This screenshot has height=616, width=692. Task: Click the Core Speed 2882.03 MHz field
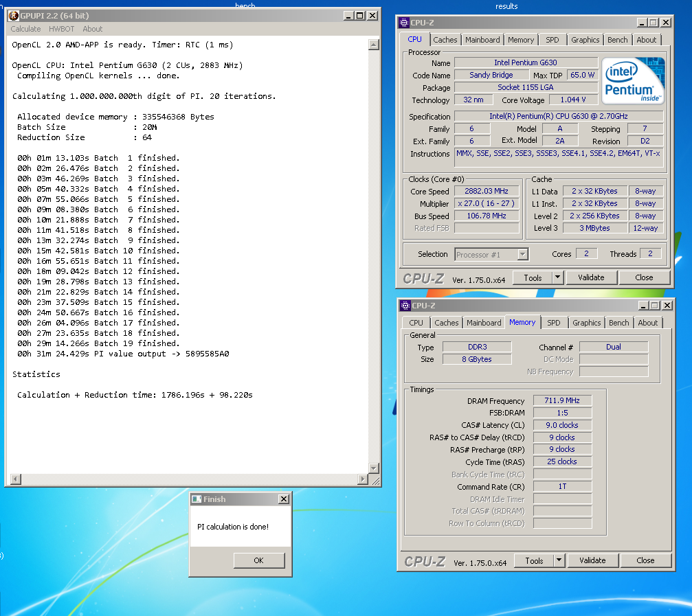tap(487, 192)
